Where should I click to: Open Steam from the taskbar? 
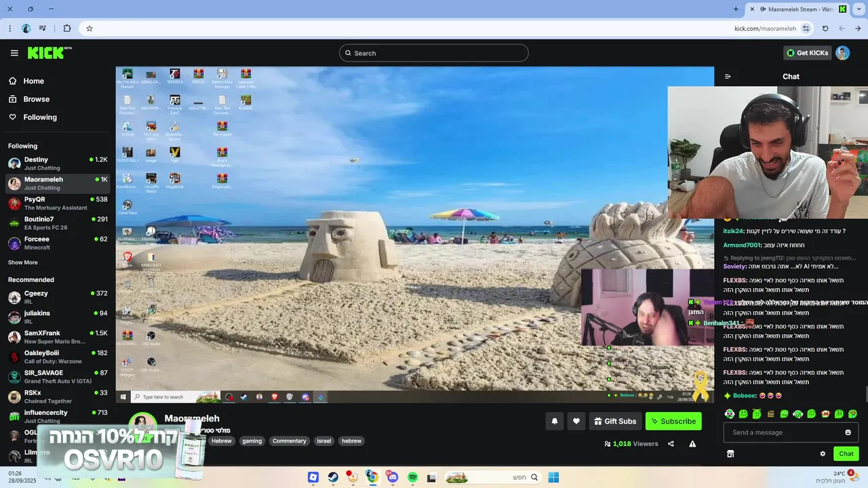click(x=332, y=477)
